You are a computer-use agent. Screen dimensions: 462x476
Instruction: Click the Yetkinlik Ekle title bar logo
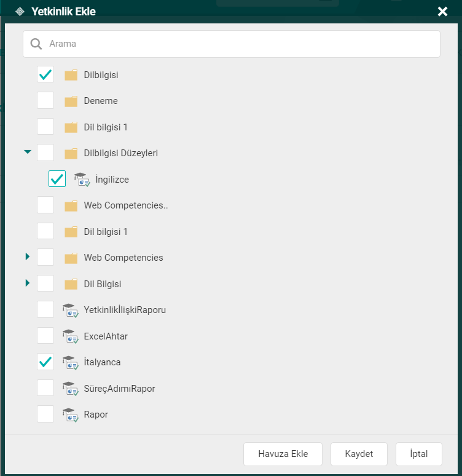tap(20, 11)
